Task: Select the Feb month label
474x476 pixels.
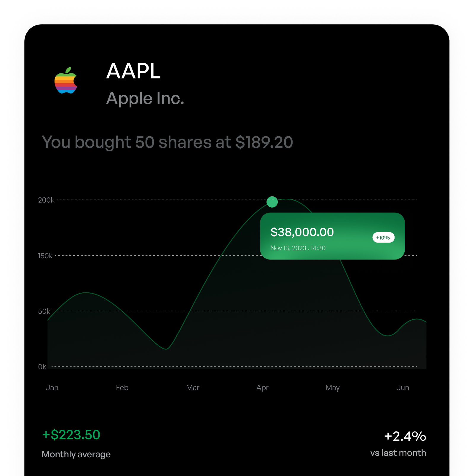Action: 122,388
